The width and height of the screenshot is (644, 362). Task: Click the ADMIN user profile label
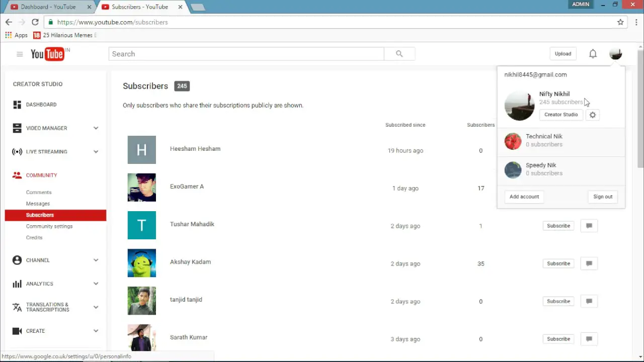click(581, 4)
